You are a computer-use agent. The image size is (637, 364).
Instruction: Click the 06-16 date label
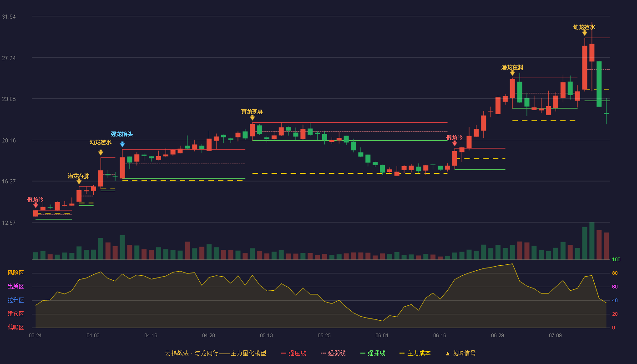(440, 335)
